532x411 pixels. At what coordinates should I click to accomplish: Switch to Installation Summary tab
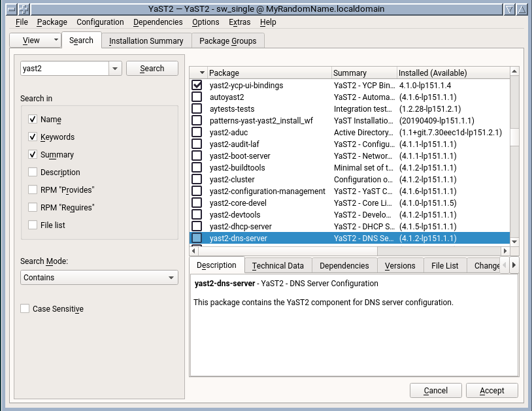pyautogui.click(x=146, y=41)
